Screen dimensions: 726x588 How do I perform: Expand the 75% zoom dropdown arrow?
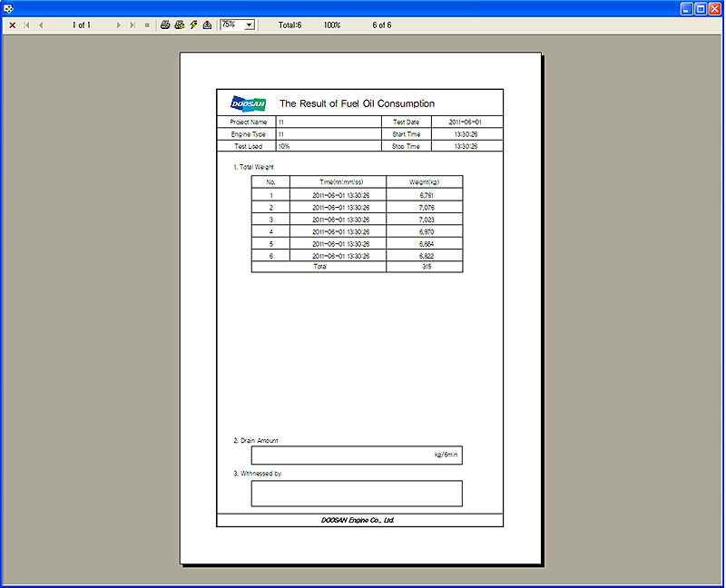tap(249, 25)
